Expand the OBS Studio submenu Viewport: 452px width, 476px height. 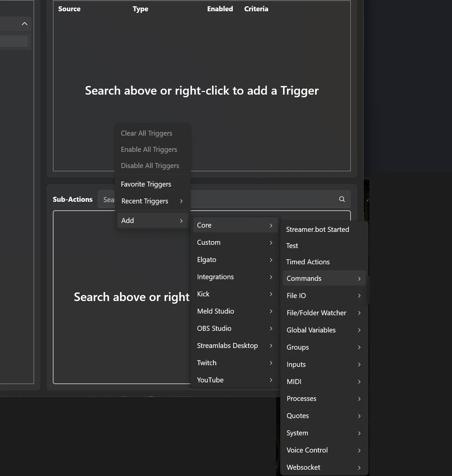(x=235, y=328)
